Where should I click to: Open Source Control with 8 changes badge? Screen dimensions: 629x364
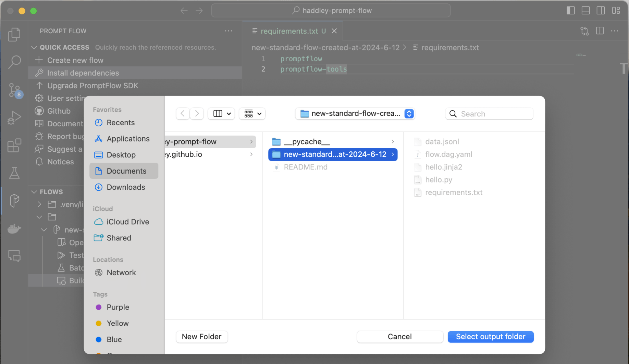(14, 90)
